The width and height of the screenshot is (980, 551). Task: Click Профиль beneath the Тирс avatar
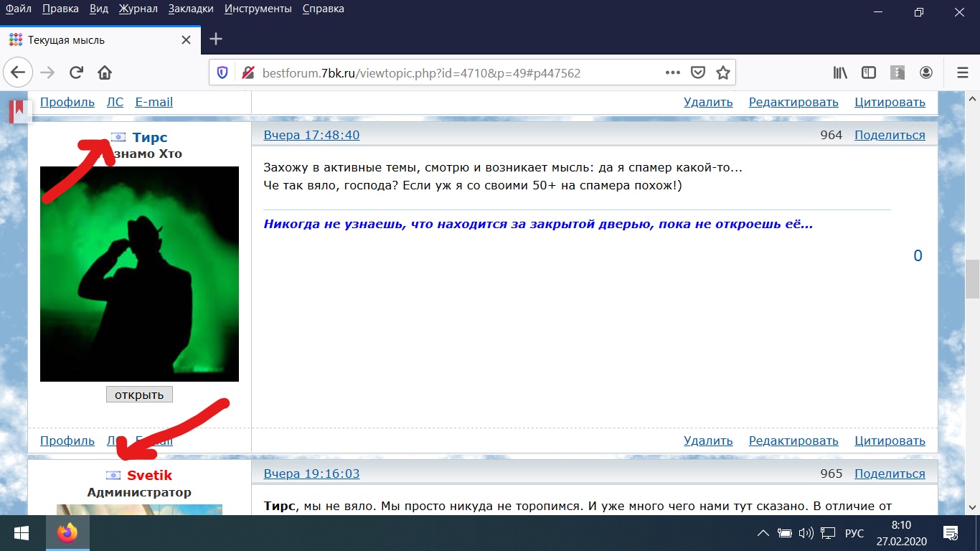pyautogui.click(x=67, y=441)
